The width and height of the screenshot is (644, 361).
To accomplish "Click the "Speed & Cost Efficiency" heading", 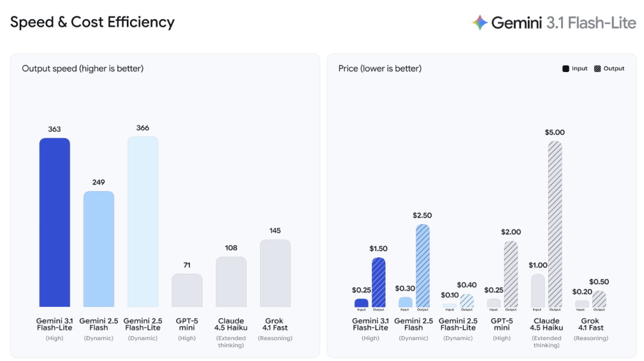I will [x=92, y=23].
